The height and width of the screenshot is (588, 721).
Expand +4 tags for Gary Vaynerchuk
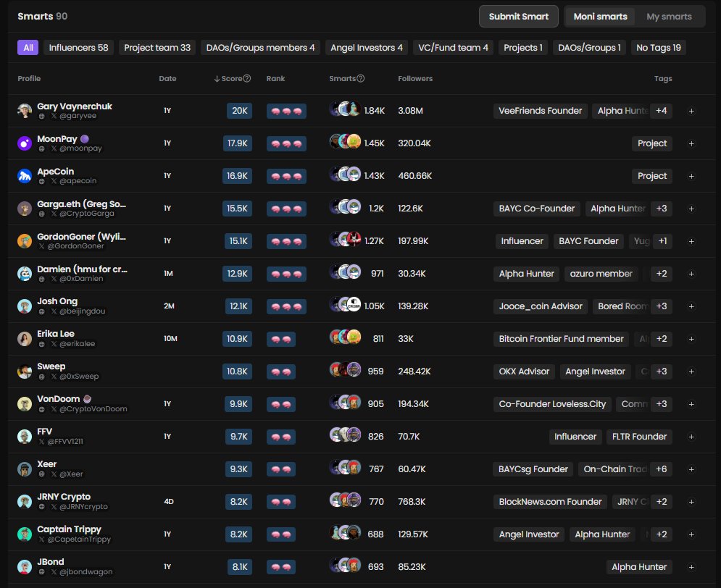coord(662,111)
